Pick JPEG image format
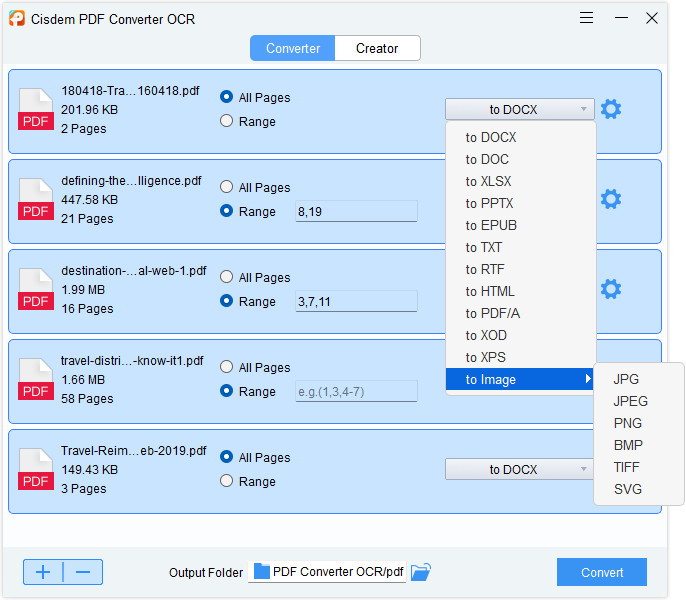The image size is (686, 600). [x=639, y=401]
